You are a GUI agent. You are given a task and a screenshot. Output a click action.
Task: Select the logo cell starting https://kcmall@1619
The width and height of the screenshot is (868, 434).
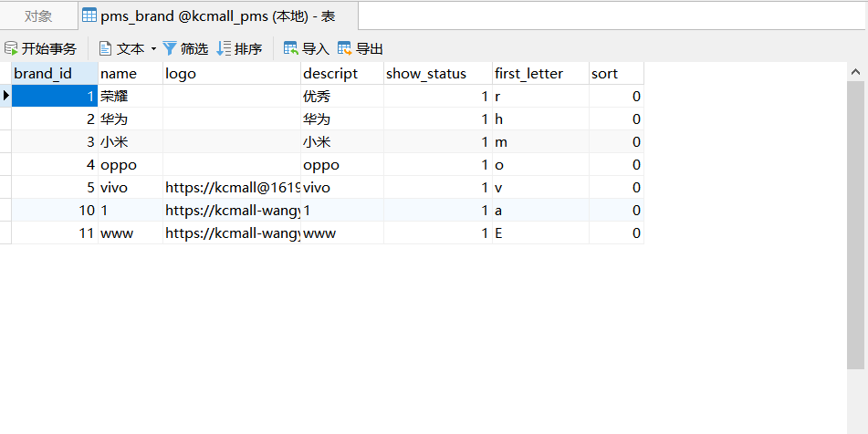[x=232, y=188]
